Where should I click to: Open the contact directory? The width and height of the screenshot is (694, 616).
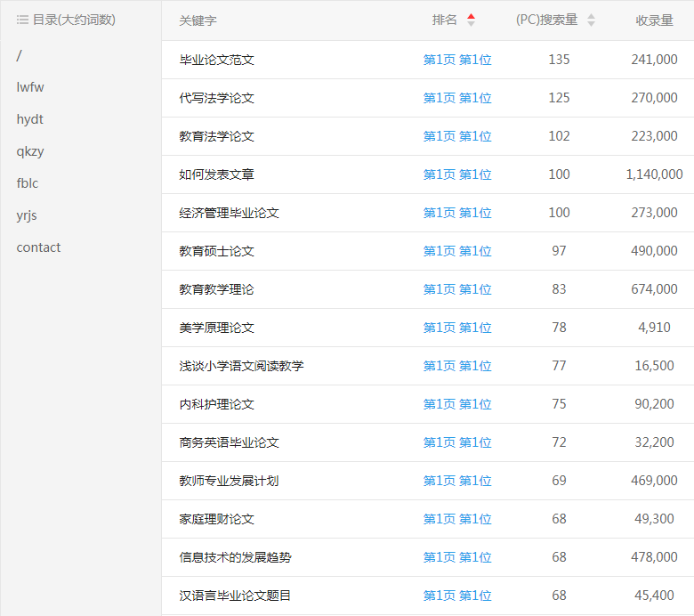pos(38,247)
